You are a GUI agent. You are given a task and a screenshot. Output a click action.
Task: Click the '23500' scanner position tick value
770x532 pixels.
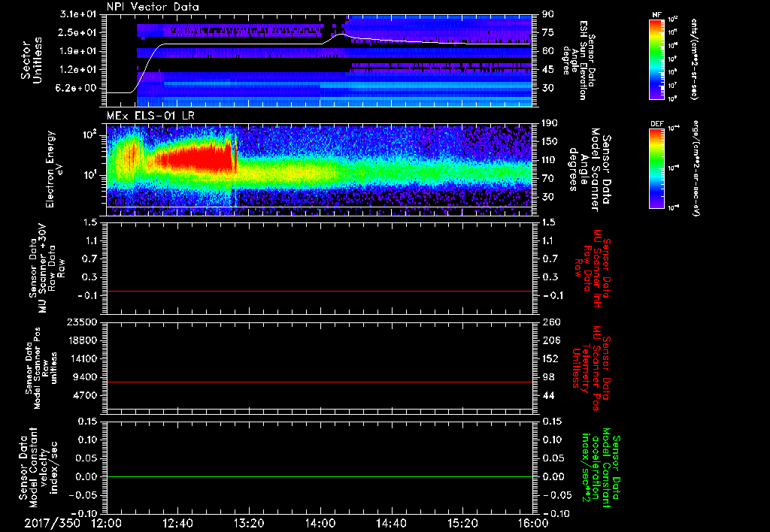pyautogui.click(x=81, y=322)
